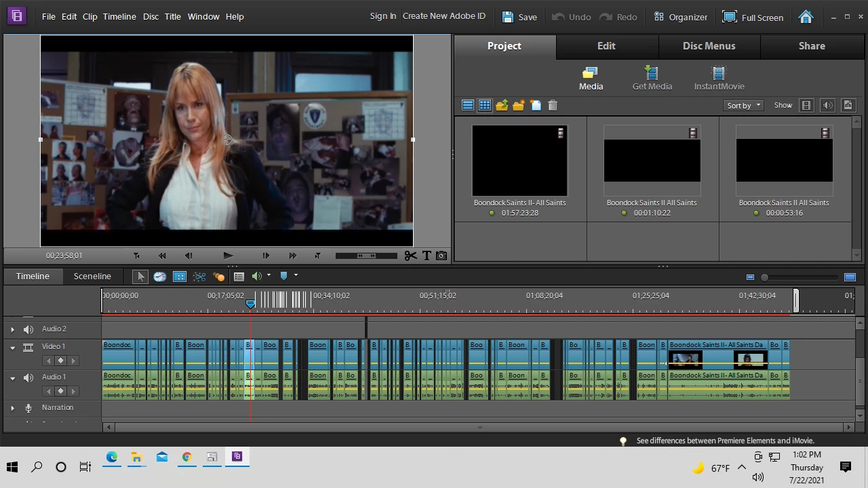Click the Full Screen button

(753, 17)
